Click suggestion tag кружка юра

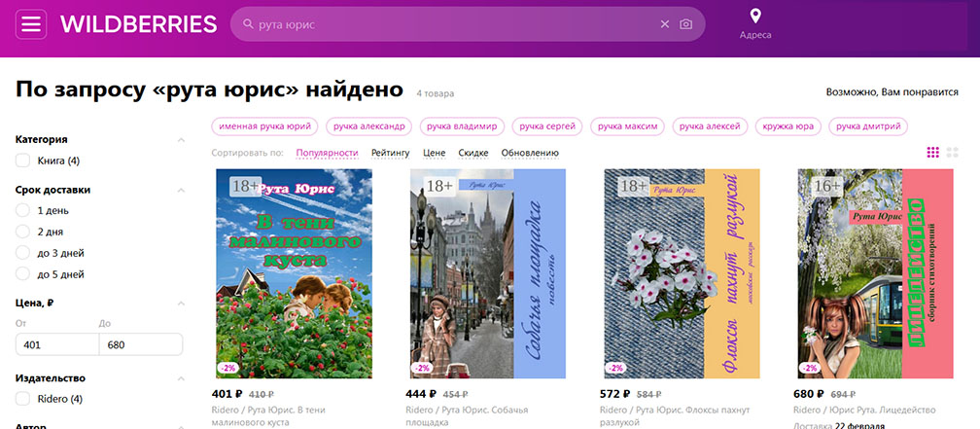tap(788, 126)
